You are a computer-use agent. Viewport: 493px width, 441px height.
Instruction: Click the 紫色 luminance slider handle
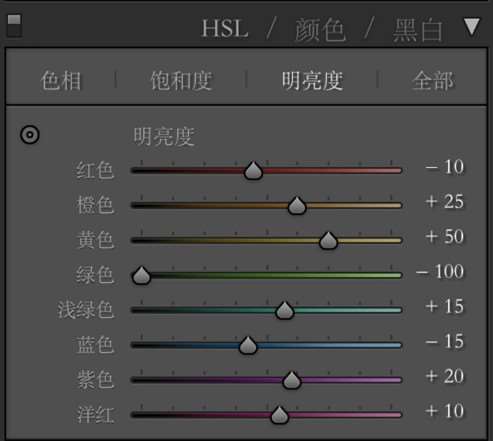point(292,380)
